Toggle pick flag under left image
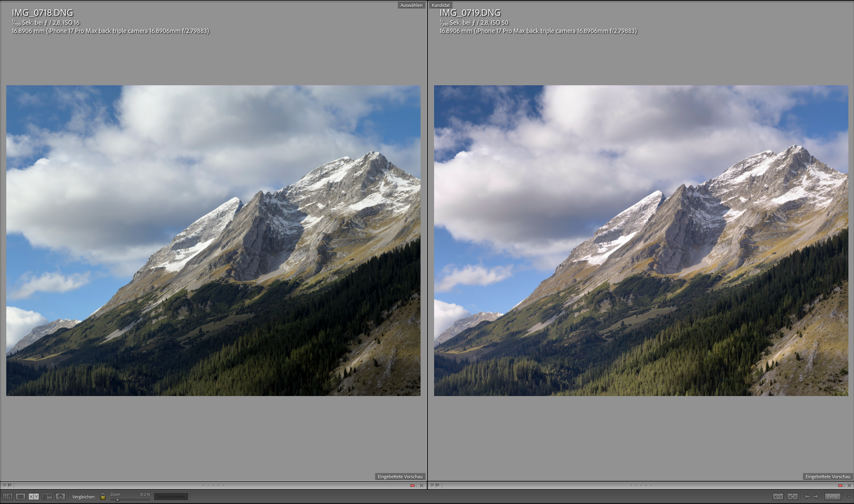 point(4,485)
